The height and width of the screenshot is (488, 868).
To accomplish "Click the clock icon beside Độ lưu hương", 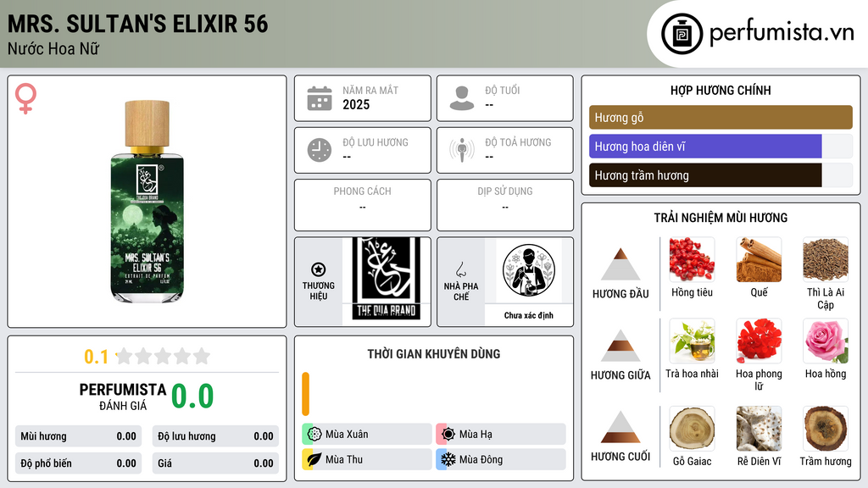I will click(320, 150).
